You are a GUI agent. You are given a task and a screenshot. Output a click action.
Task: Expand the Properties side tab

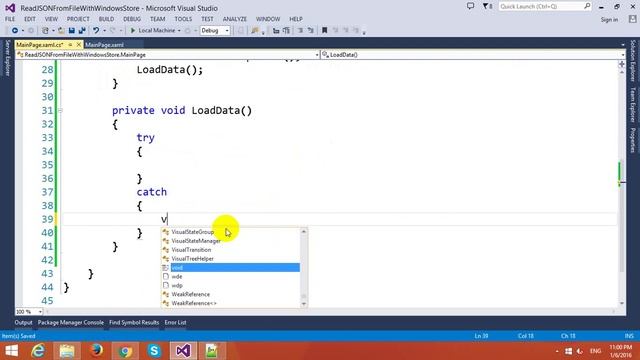633,140
